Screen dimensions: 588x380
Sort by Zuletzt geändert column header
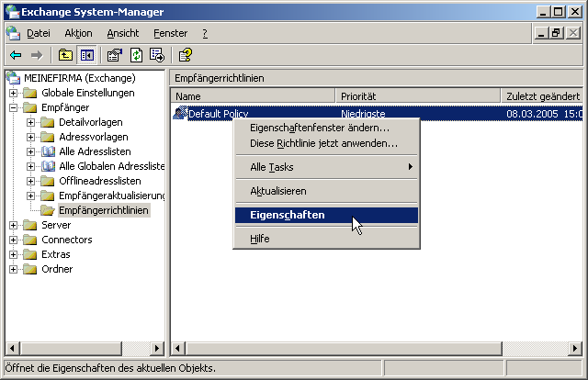pos(542,96)
